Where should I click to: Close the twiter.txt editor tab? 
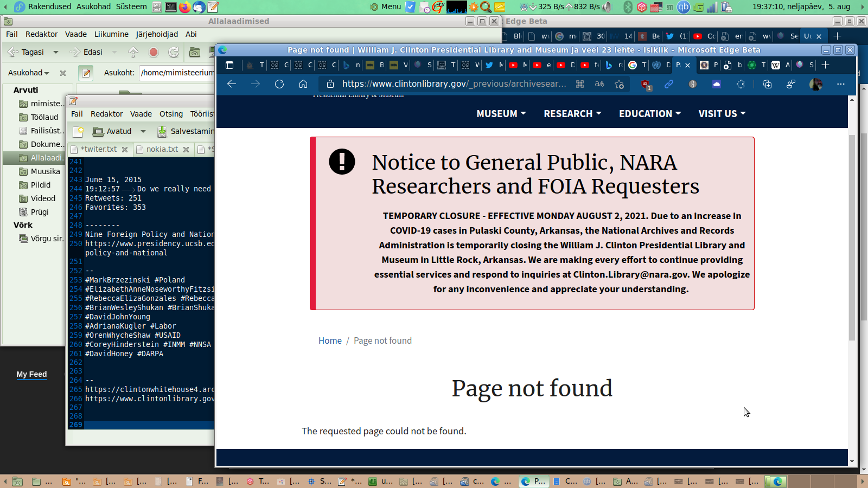pyautogui.click(x=125, y=150)
